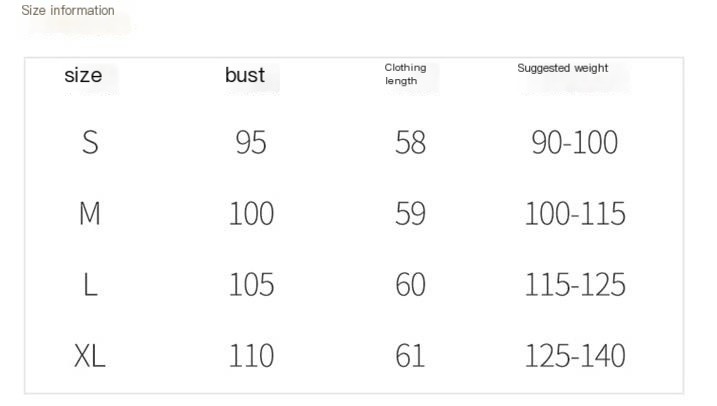Click the M size row label
Screen dimensions: 717x406
point(90,214)
